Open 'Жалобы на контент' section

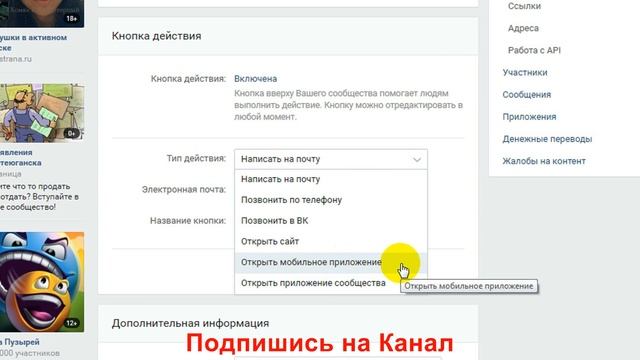[x=544, y=161]
